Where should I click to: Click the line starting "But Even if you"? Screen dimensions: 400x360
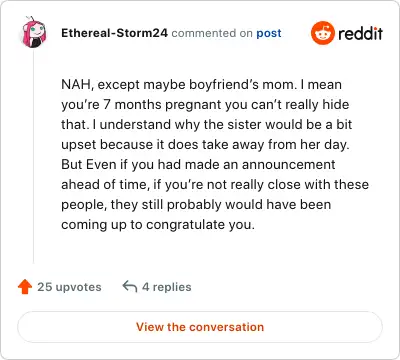click(198, 165)
